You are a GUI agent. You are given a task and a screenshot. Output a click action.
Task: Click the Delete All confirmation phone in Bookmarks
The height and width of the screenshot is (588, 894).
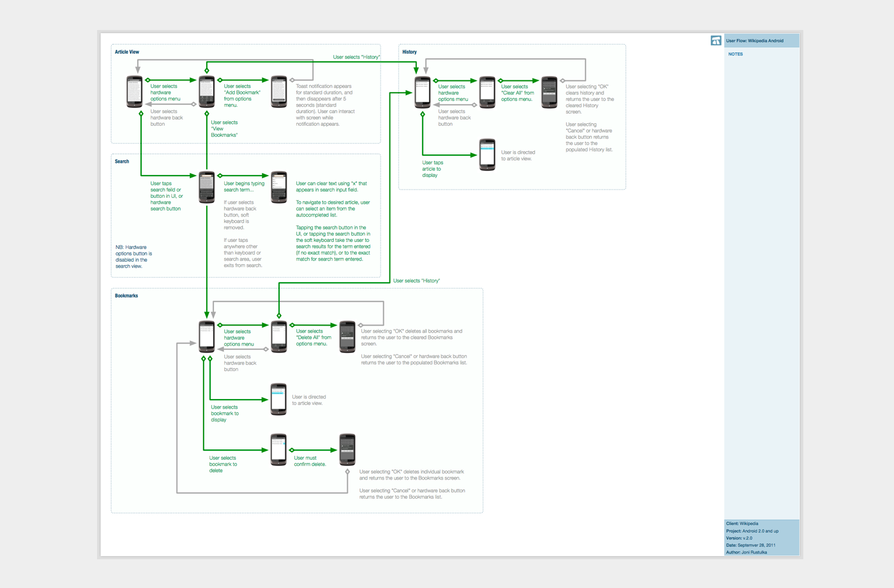click(x=347, y=336)
